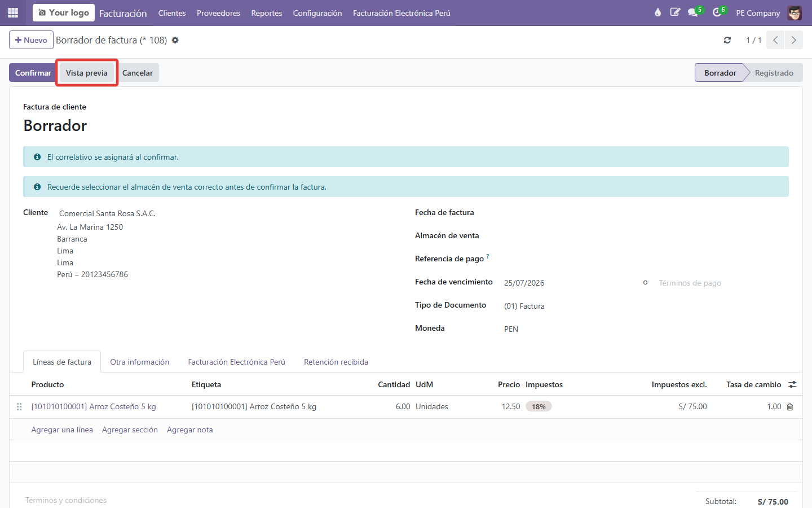Click the Unidades unit cell

click(x=432, y=406)
